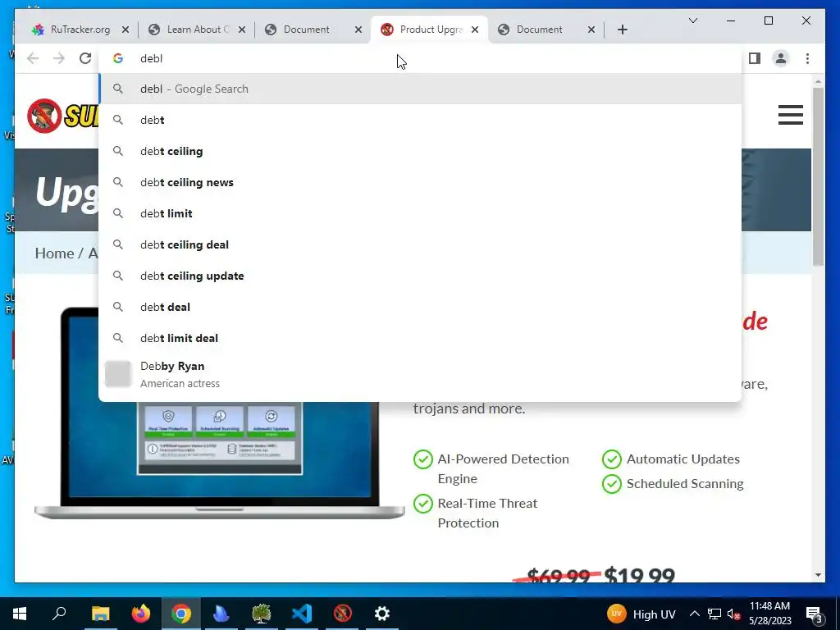
Task: Open the Chrome profile avatar
Action: tap(781, 58)
